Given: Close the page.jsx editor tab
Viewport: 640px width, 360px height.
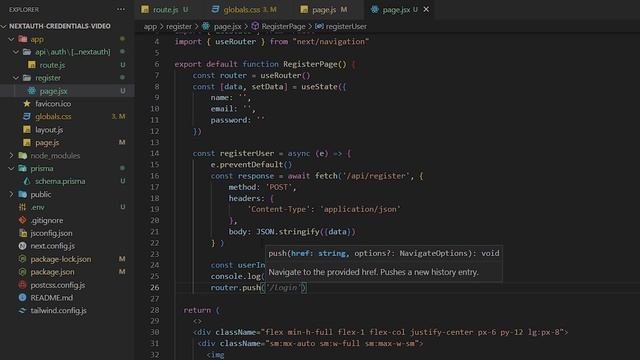Looking at the screenshot, I should click(x=426, y=9).
